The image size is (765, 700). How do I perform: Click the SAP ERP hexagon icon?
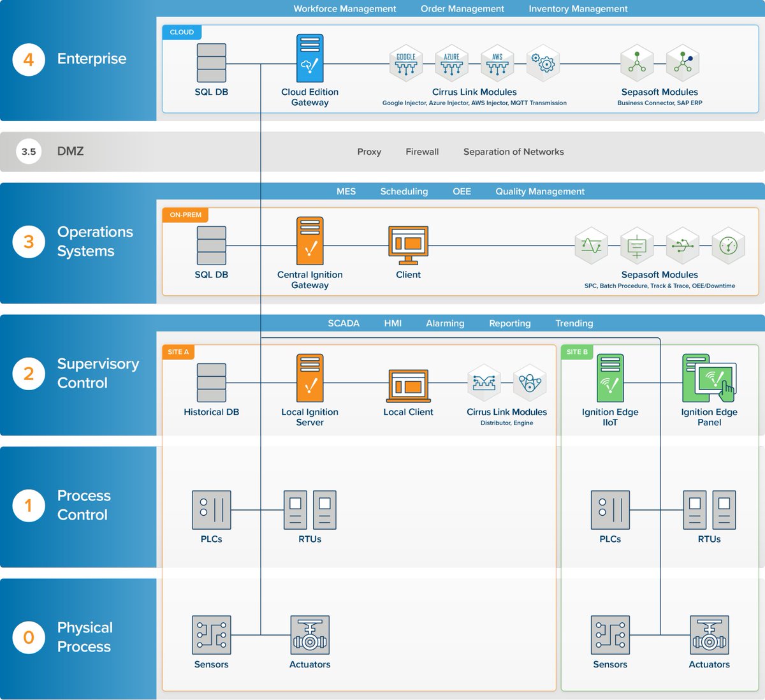point(683,63)
